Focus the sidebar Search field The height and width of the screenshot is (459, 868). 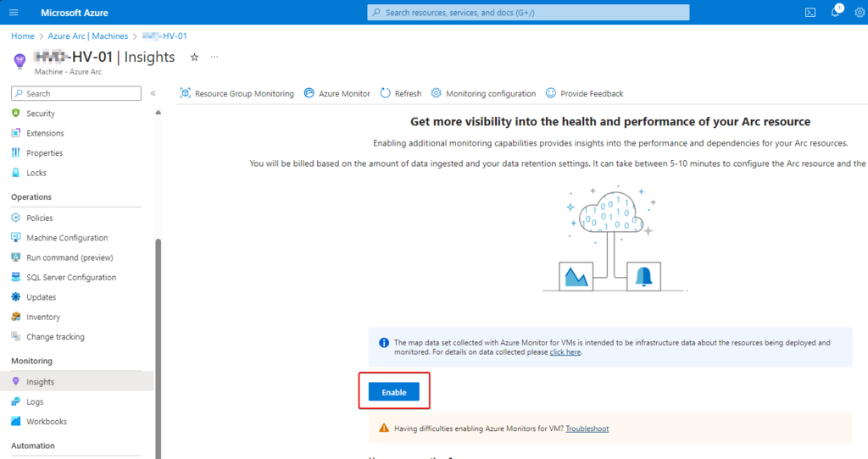(x=76, y=93)
